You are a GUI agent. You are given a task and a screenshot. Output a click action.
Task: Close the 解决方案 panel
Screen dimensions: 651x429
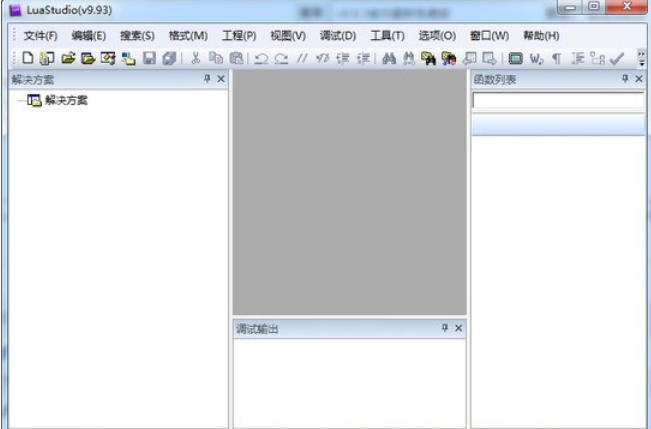tap(221, 78)
